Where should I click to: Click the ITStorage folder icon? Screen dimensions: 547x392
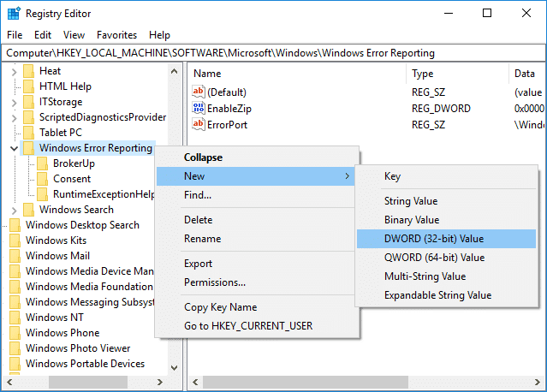28,102
